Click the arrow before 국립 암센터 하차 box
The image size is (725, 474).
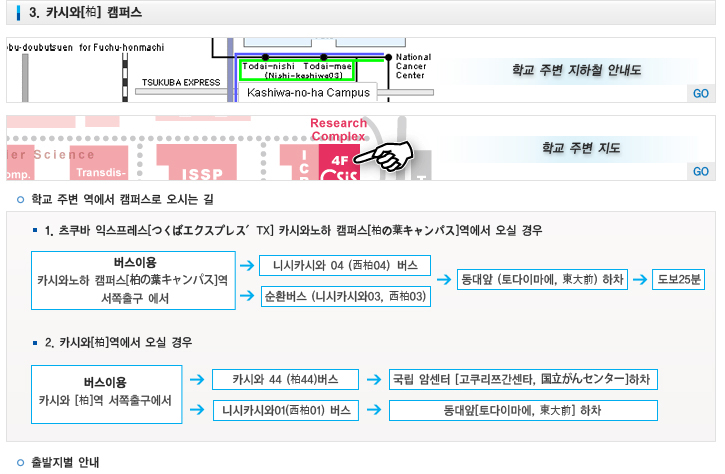pos(371,380)
